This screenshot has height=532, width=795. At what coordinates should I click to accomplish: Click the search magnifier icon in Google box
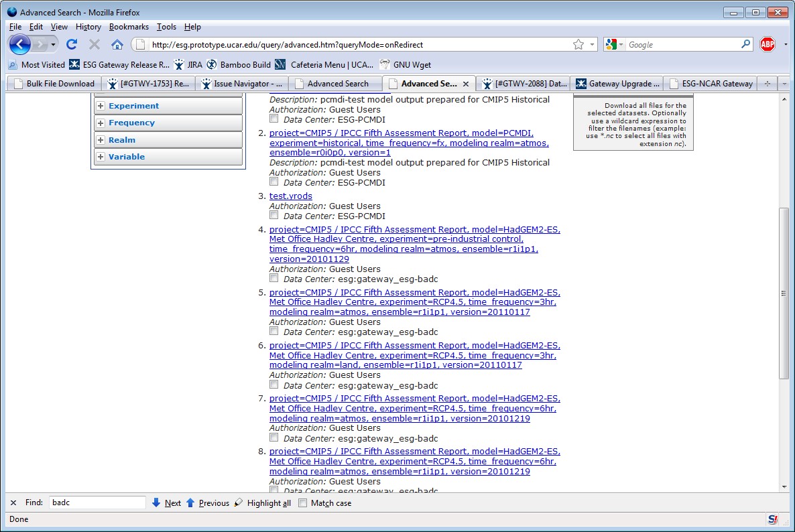coord(746,45)
